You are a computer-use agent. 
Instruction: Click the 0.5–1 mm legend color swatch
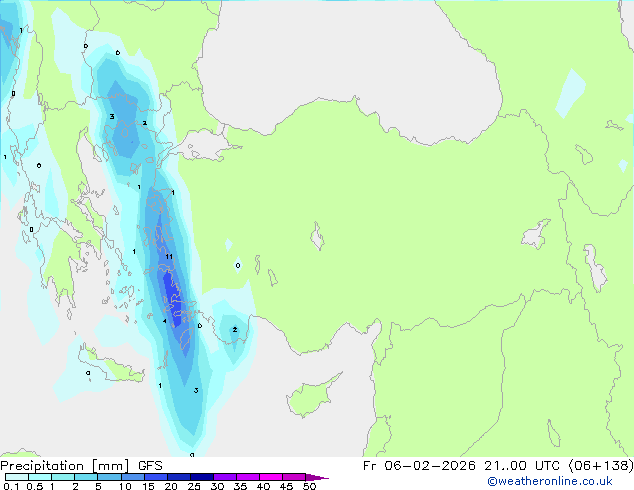(x=40, y=477)
